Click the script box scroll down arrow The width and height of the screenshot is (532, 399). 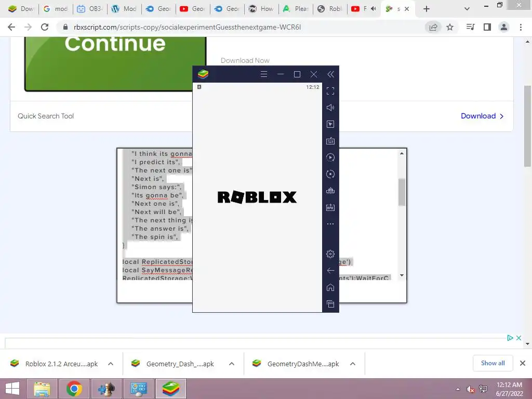[x=402, y=275]
